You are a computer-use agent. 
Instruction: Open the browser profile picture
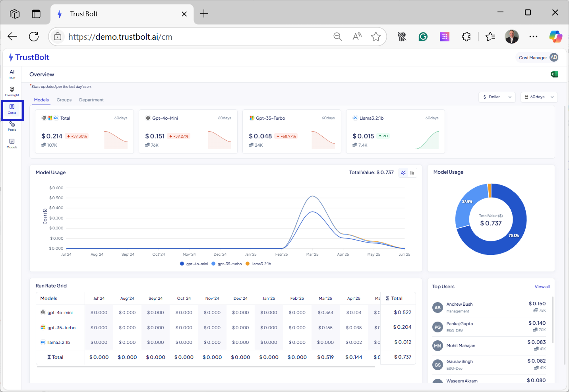512,37
